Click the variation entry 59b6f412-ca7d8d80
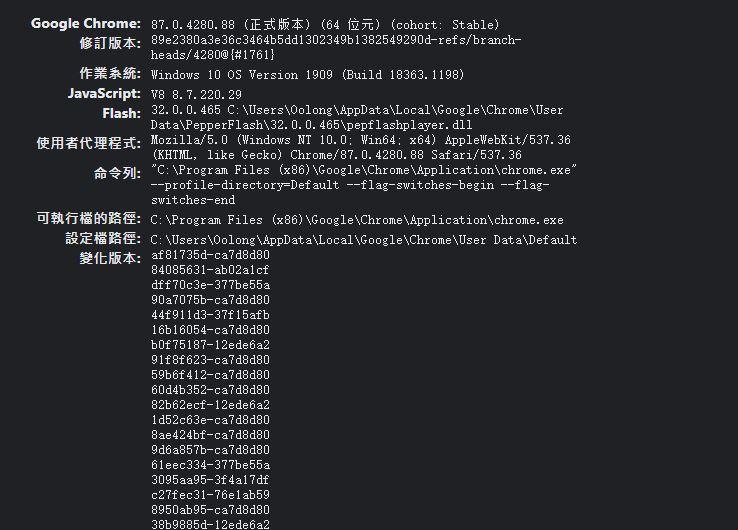The image size is (738, 530). (210, 375)
